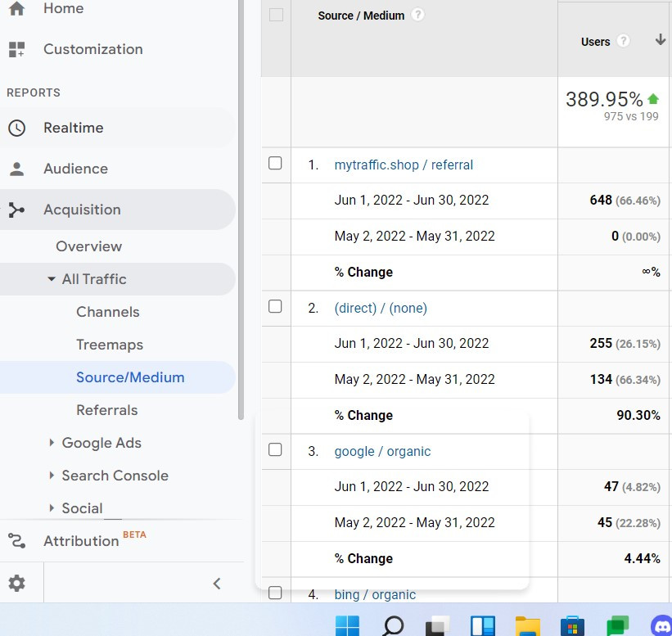This screenshot has height=636, width=672.
Task: Click the Customization dashboard icon
Action: (x=16, y=49)
